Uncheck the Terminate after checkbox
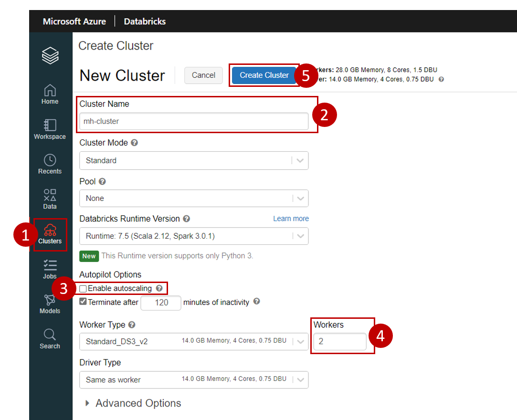This screenshot has width=517, height=420. point(83,302)
